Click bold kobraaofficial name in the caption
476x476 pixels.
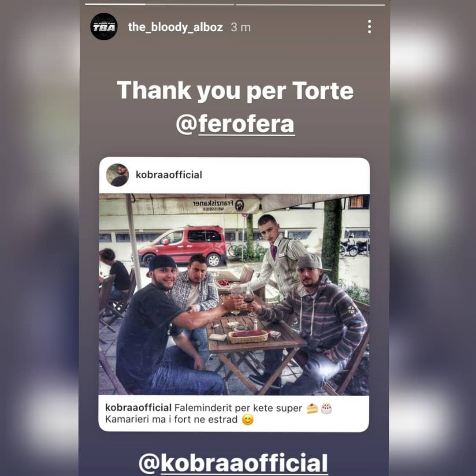138,408
